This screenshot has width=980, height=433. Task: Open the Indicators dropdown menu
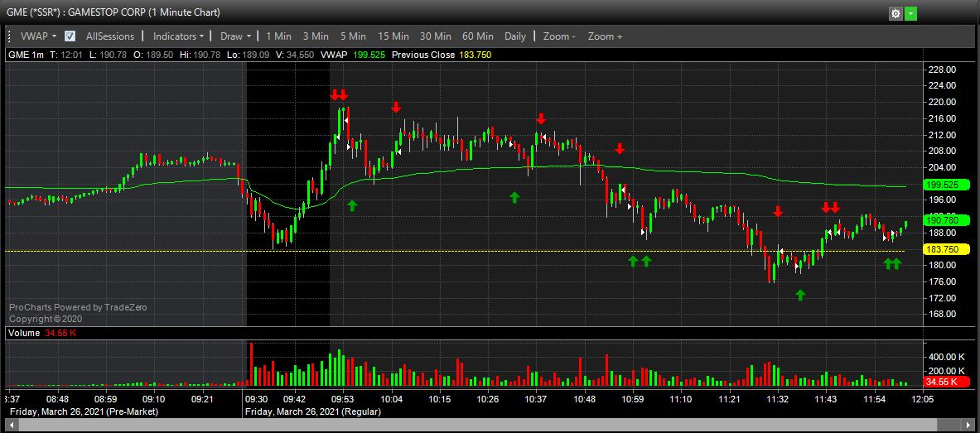(179, 36)
